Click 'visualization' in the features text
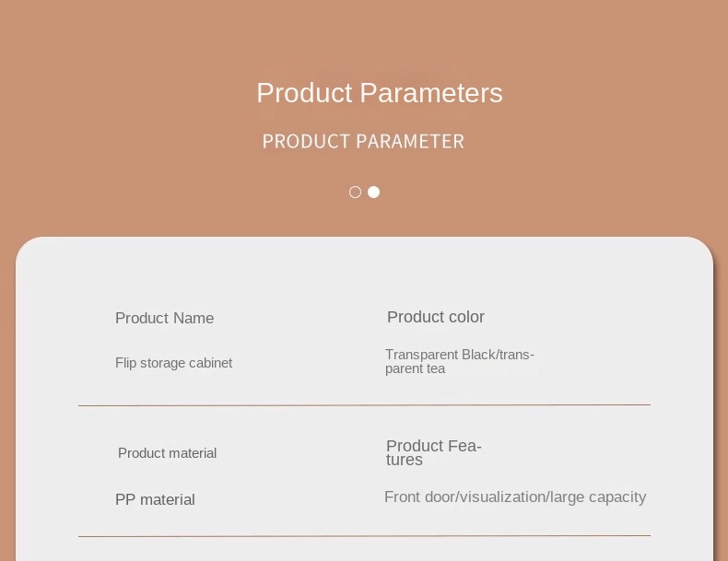 coord(502,497)
